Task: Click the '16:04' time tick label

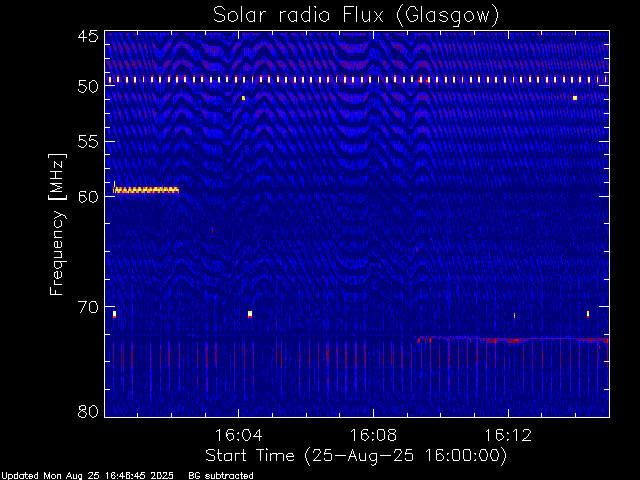Action: tap(238, 435)
